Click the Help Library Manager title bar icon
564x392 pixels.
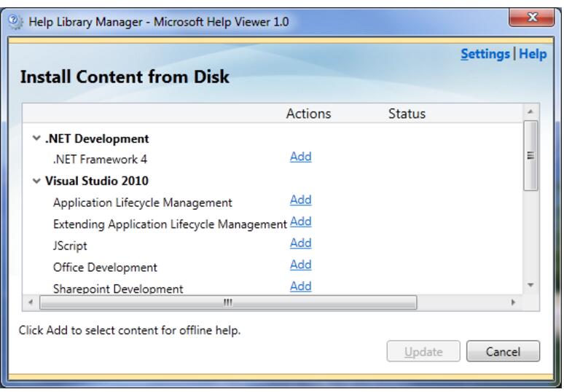[15, 22]
